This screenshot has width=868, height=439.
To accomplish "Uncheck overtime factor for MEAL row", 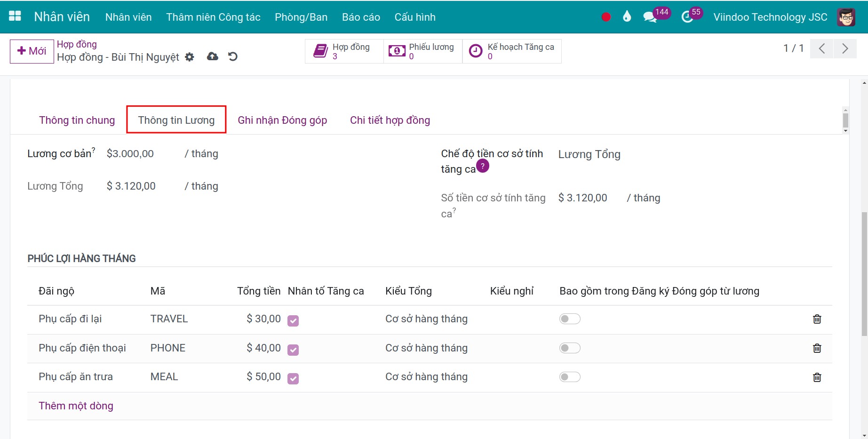I will [x=293, y=379].
